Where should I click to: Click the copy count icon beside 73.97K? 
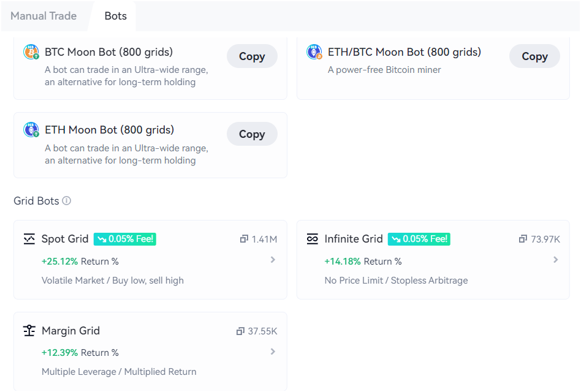524,239
